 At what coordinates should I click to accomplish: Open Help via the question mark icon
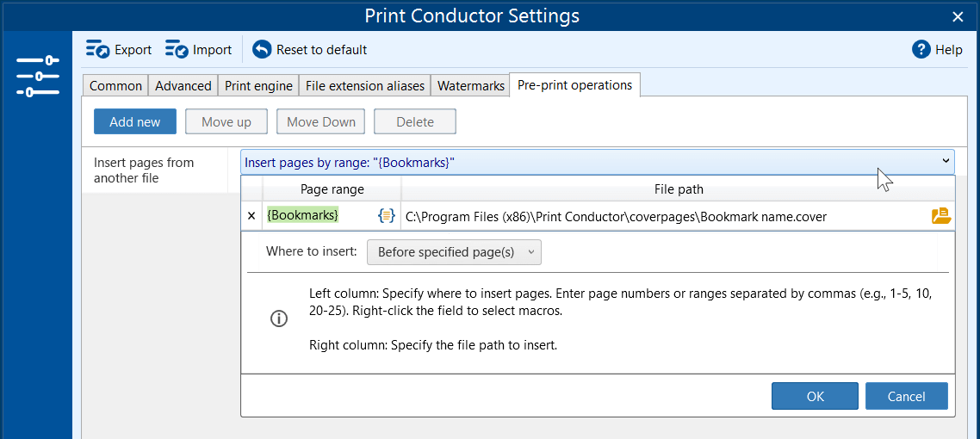coord(921,49)
